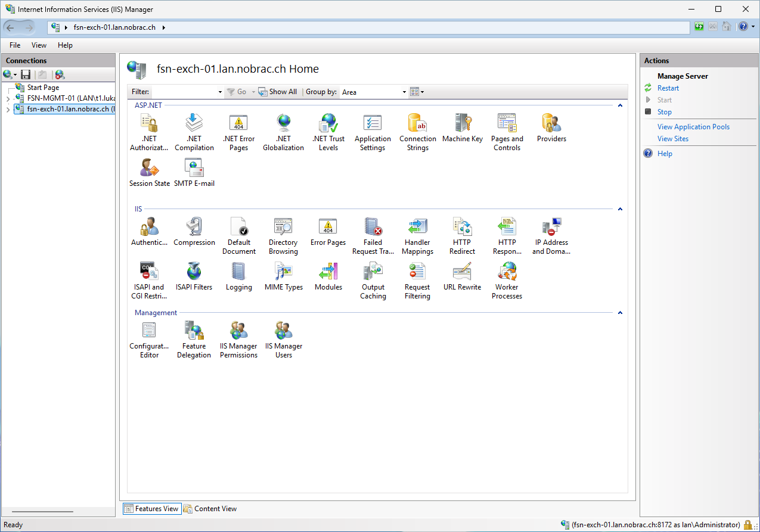The image size is (760, 532).
Task: Open ISAPI Filters feature
Action: click(x=194, y=276)
